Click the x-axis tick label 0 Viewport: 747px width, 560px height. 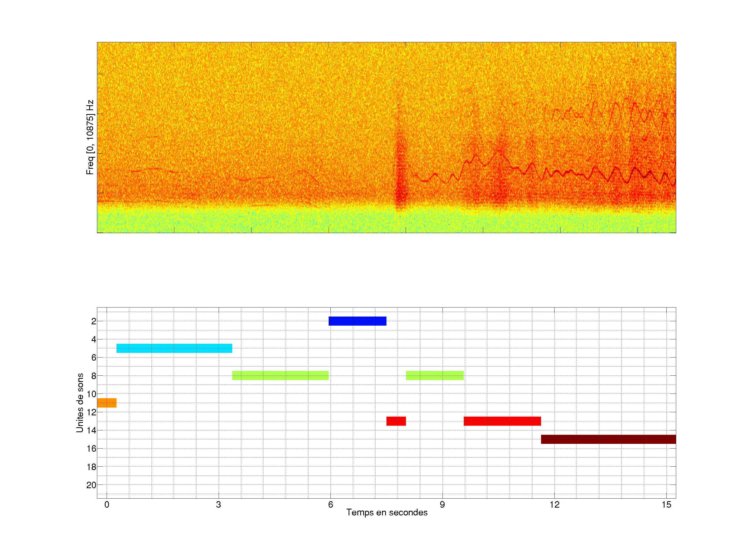tap(107, 505)
